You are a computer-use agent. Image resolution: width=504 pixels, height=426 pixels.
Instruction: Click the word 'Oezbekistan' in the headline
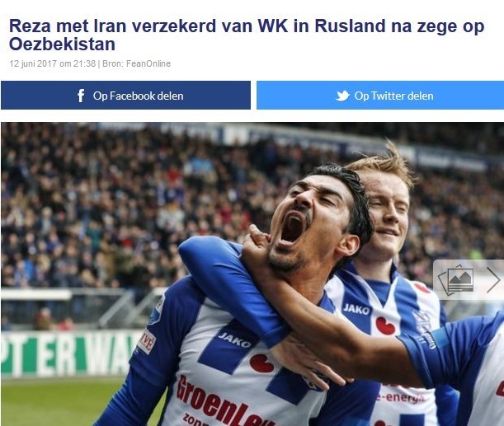tap(62, 44)
